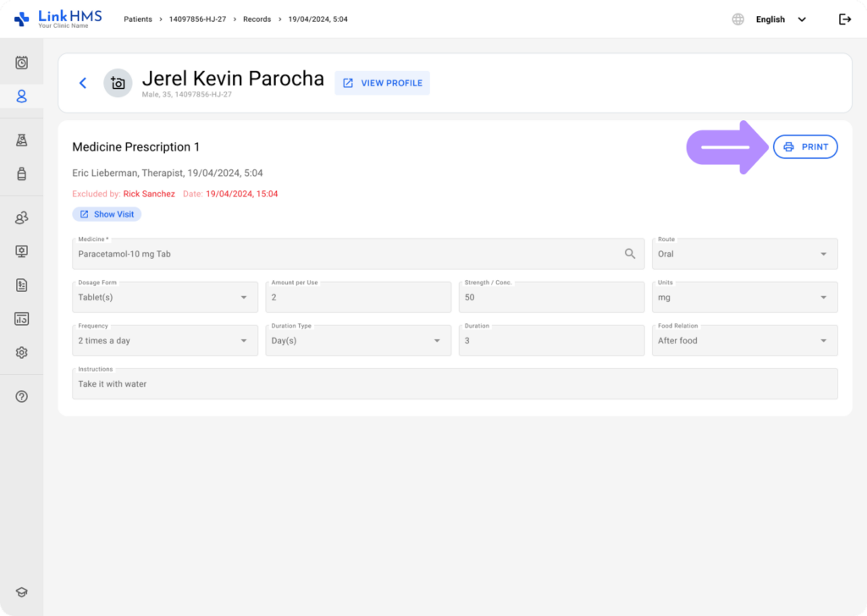Click the help question mark icon
Image resolution: width=867 pixels, height=616 pixels.
(22, 396)
